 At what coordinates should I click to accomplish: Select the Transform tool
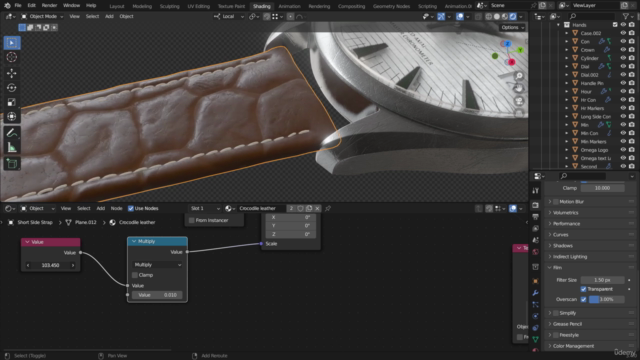click(12, 116)
